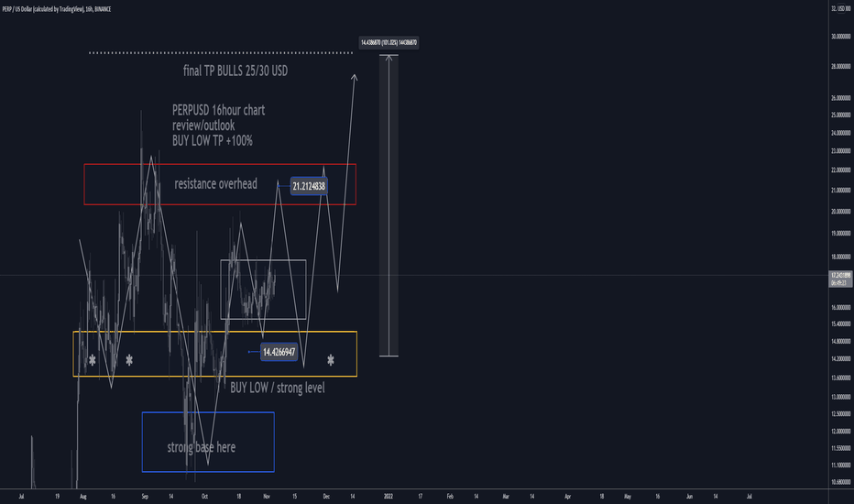854x504 pixels.
Task: Click the Dec label on the time axis
Action: 326,497
